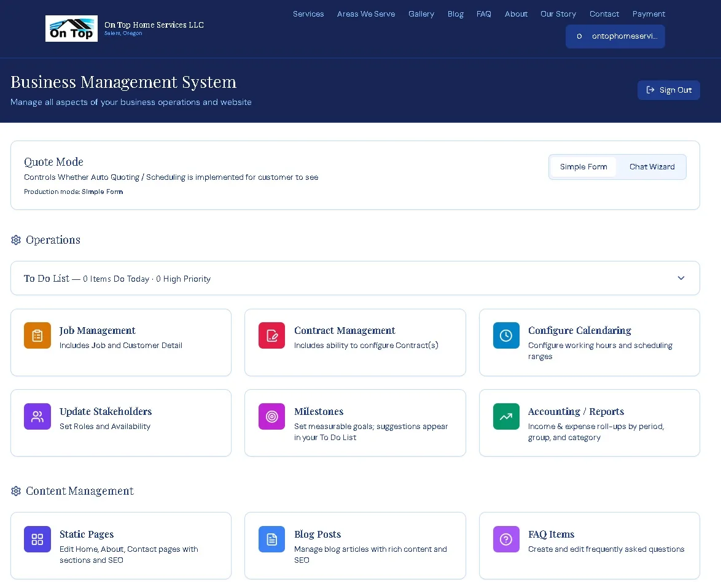Open the Services nav menu item

coord(308,14)
